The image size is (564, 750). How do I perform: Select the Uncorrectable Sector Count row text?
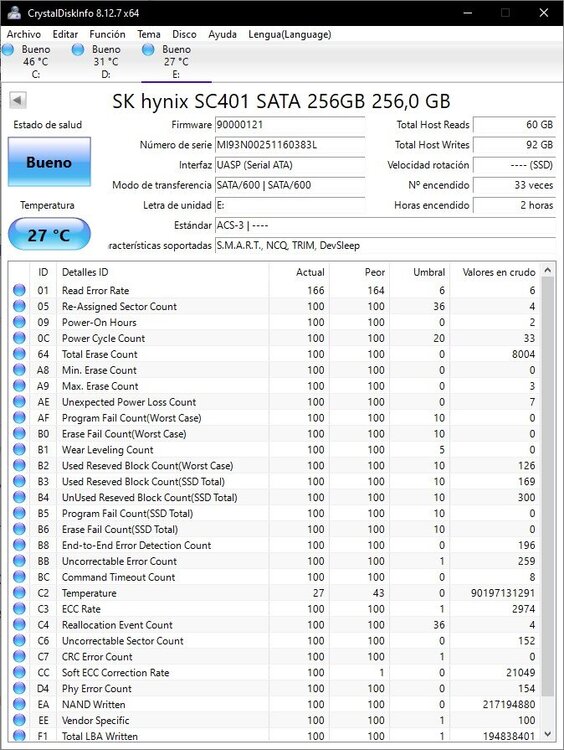122,640
